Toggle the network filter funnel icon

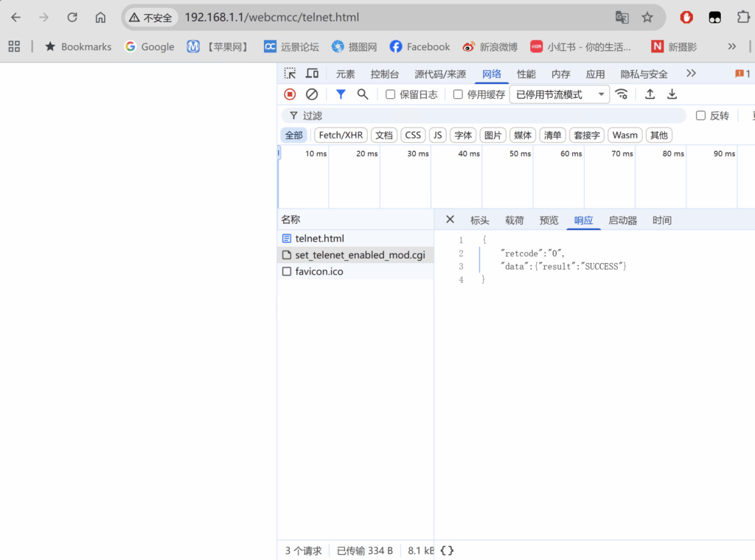[341, 94]
